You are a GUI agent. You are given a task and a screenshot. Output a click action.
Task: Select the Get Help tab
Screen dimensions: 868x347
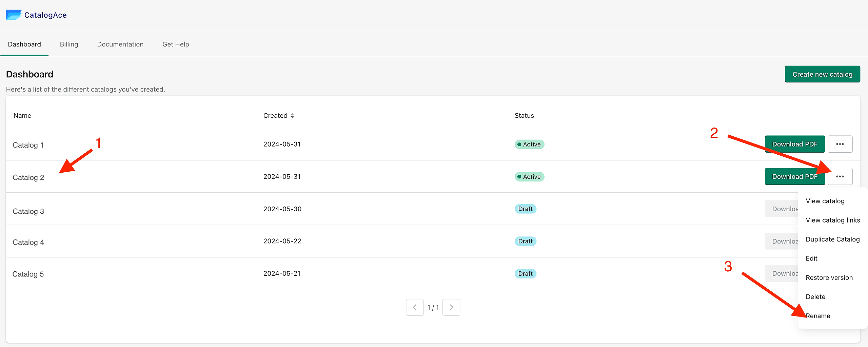point(176,44)
